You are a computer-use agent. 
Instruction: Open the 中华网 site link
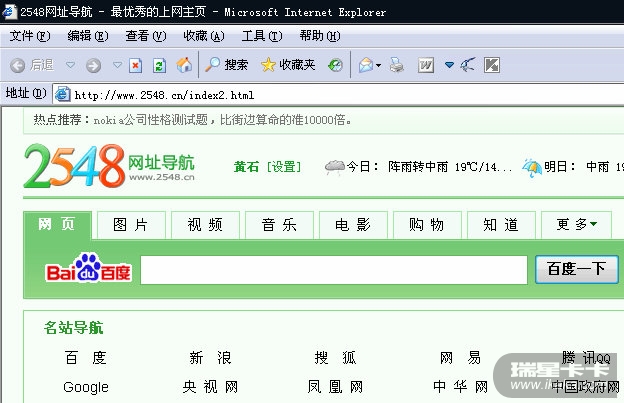pyautogui.click(x=460, y=387)
